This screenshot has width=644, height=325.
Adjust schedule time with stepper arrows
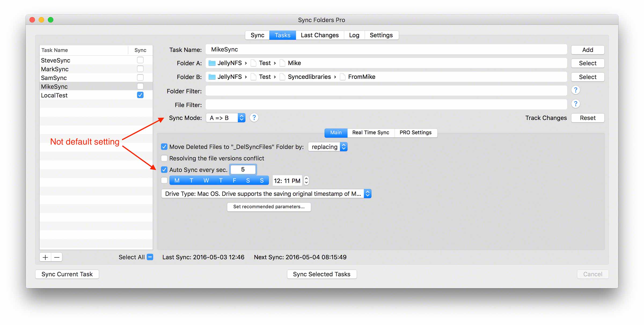click(x=306, y=180)
